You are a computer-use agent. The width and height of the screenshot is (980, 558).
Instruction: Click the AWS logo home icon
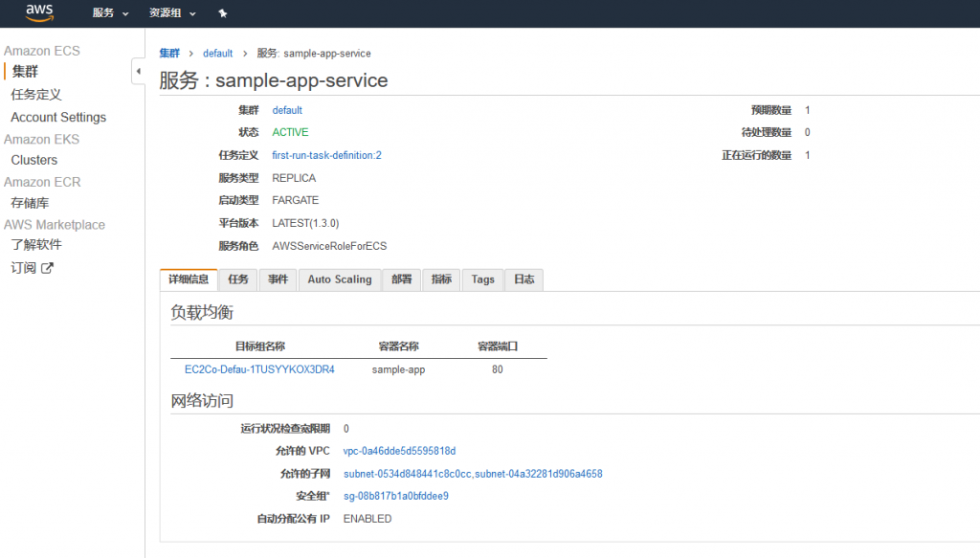39,12
